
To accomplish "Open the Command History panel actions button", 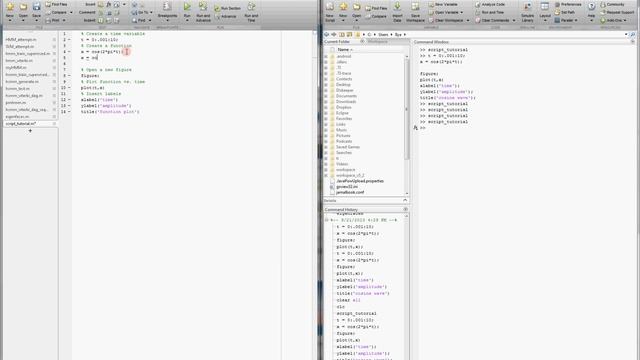I will [405, 209].
